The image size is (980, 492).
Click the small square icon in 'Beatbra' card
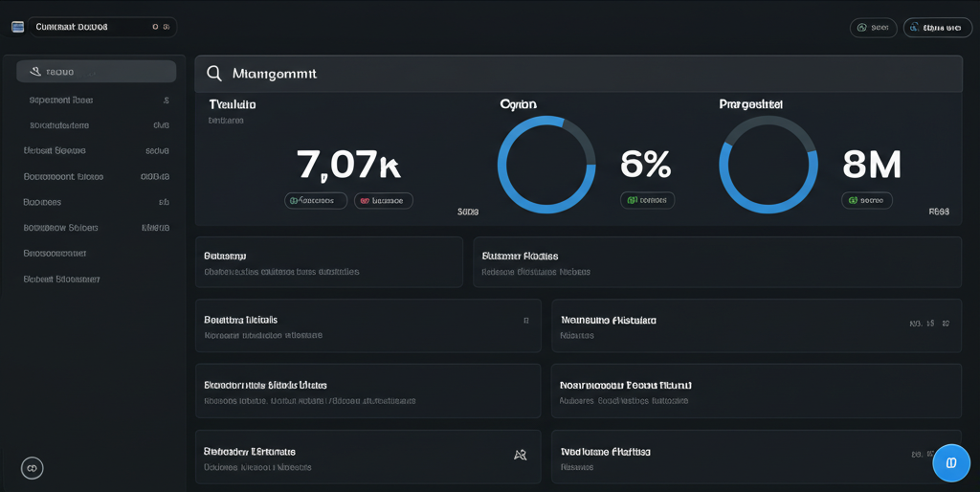point(526,321)
